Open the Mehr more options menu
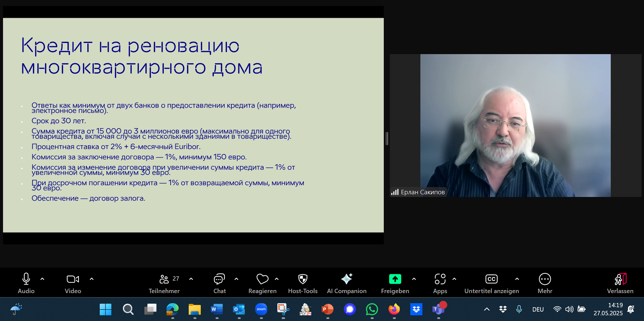644x321 pixels. (x=545, y=283)
